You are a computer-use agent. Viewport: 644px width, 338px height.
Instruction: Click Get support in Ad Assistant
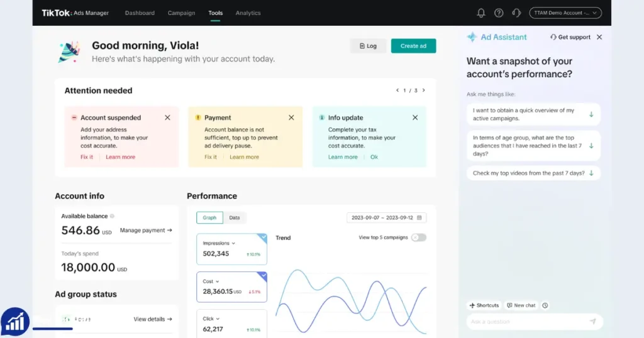570,37
